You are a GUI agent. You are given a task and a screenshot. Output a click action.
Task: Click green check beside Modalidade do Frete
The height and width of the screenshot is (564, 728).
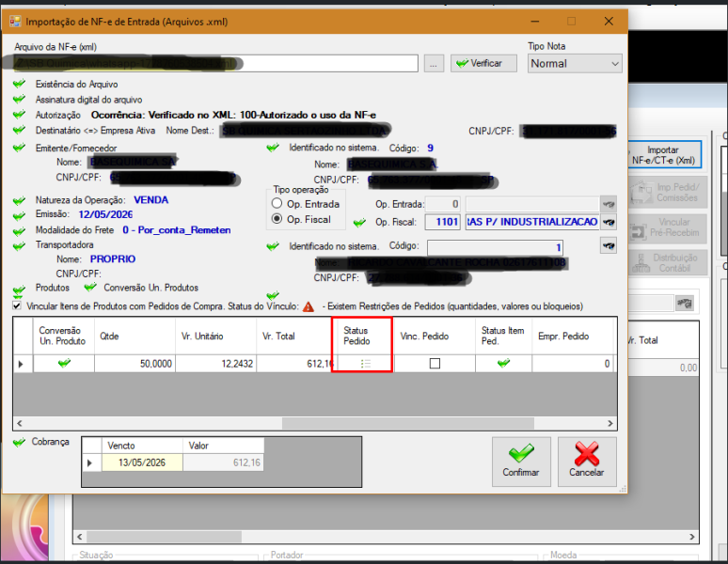tap(19, 231)
